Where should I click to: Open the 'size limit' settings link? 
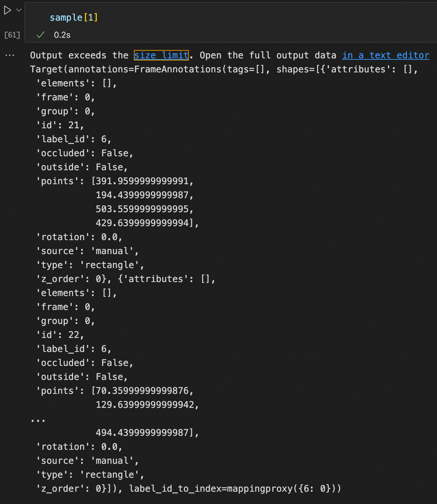[x=161, y=55]
